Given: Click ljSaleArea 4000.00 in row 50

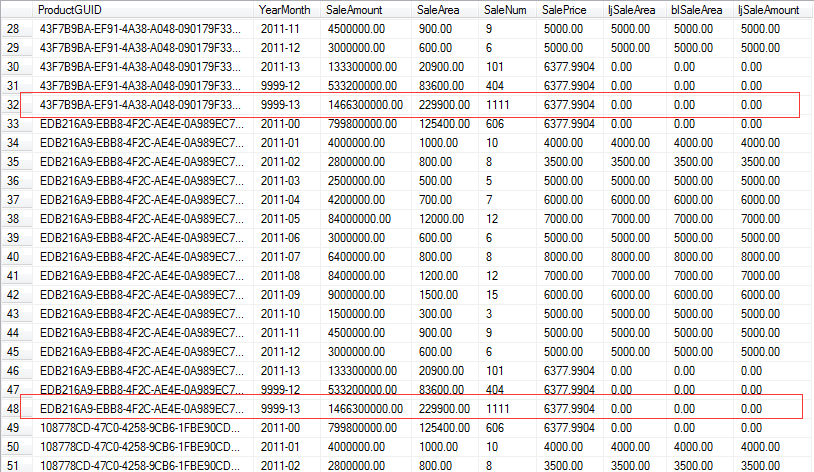Looking at the screenshot, I should [x=630, y=447].
